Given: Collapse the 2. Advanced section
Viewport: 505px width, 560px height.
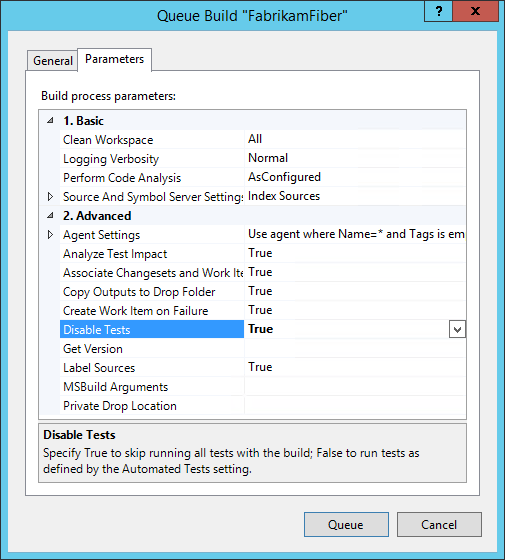Looking at the screenshot, I should coord(50,216).
